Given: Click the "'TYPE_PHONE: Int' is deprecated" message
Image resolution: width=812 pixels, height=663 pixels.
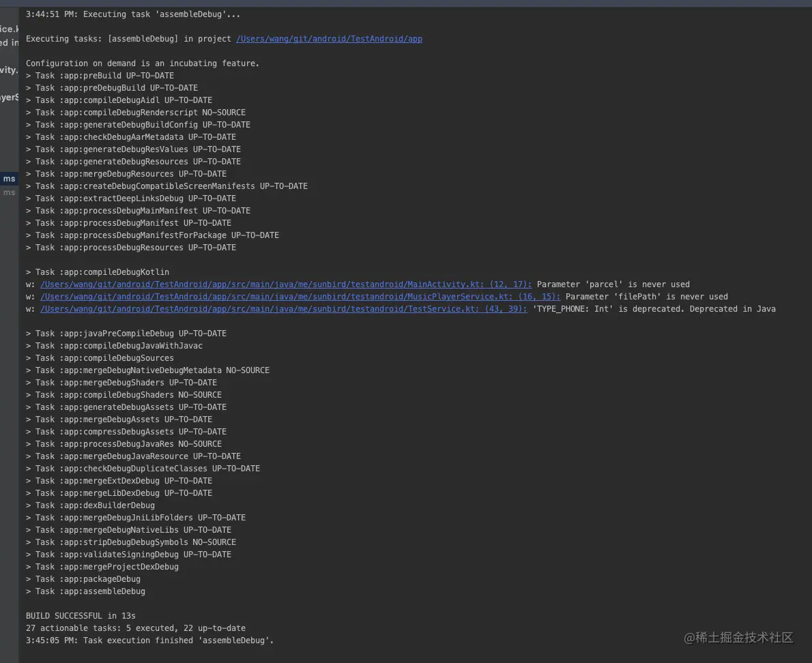Looking at the screenshot, I should click(x=654, y=309).
